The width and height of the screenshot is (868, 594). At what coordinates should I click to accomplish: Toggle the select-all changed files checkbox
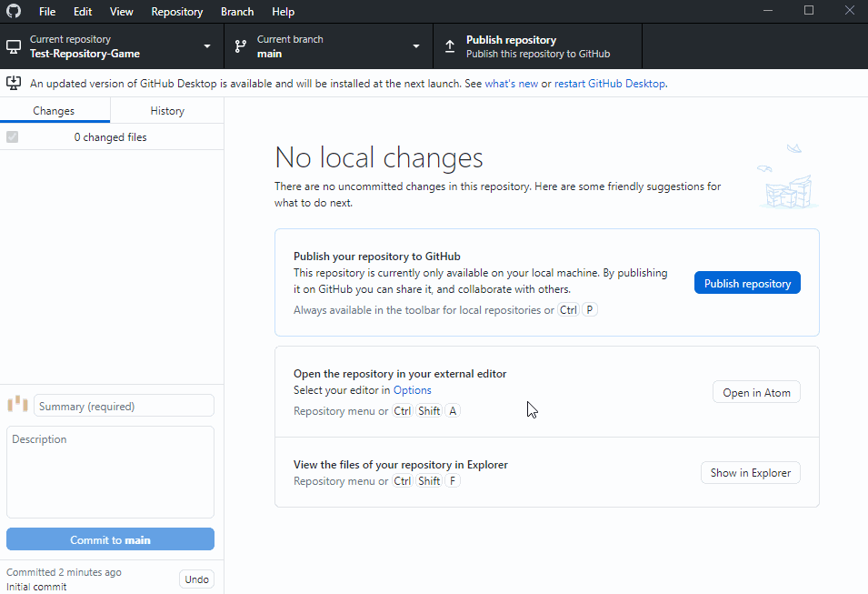pyautogui.click(x=12, y=137)
